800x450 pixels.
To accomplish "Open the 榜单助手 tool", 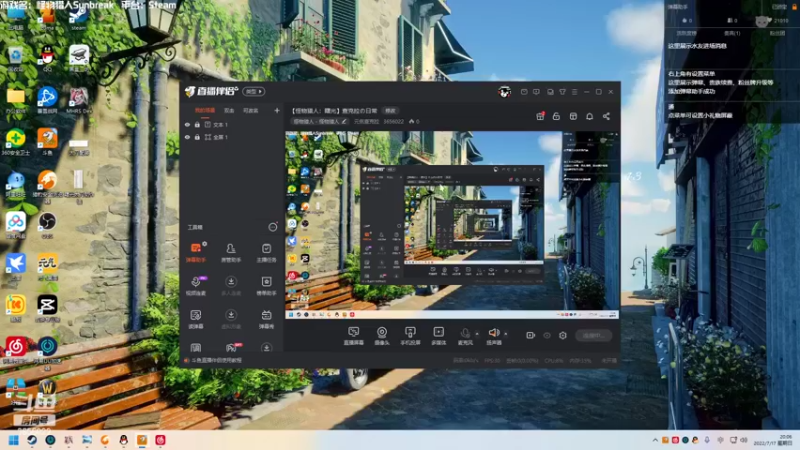I will pos(266,286).
